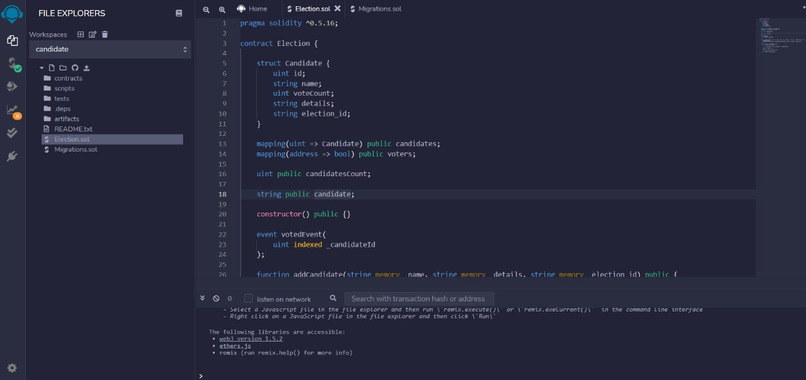Click 'public candidates;' mapping line
806x380 pixels.
pyautogui.click(x=349, y=143)
